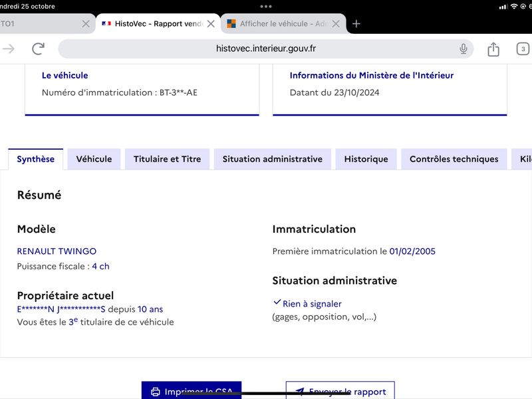Click the 01/02/2005 first registration date
This screenshot has height=399, width=532.
412,251
